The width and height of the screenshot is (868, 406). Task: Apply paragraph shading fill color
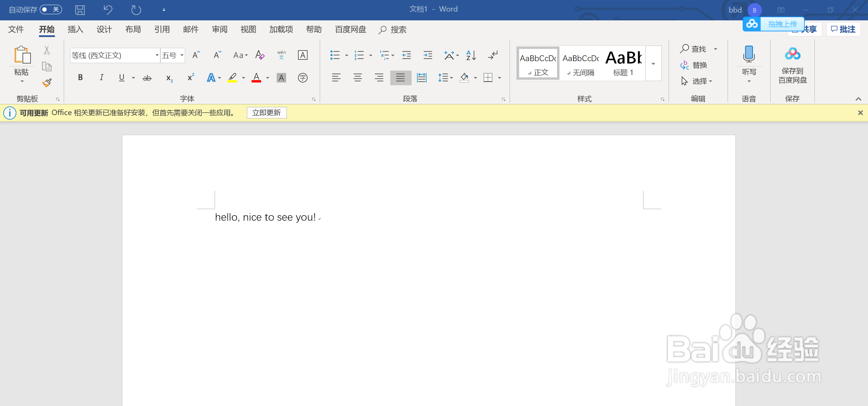click(464, 78)
